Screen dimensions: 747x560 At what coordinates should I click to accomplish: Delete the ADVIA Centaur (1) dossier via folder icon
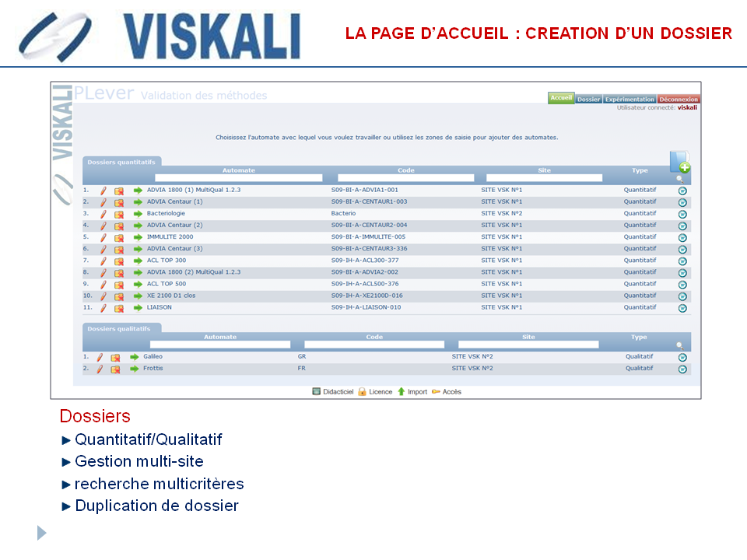pyautogui.click(x=118, y=202)
